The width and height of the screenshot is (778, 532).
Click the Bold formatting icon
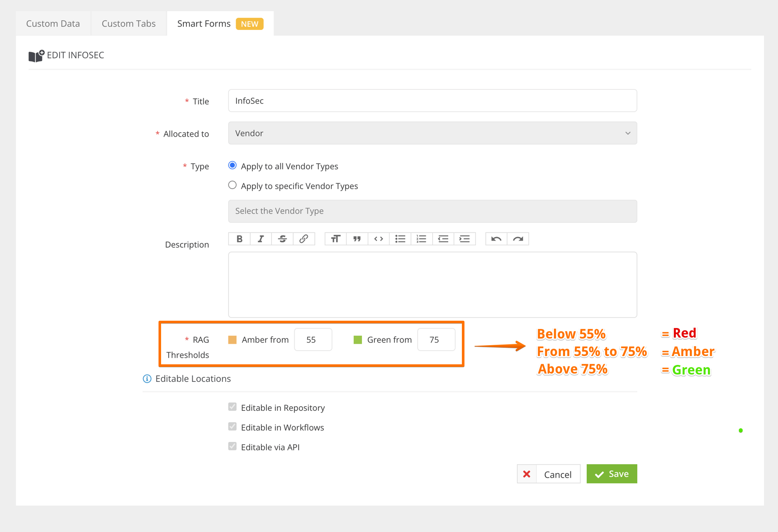[239, 239]
